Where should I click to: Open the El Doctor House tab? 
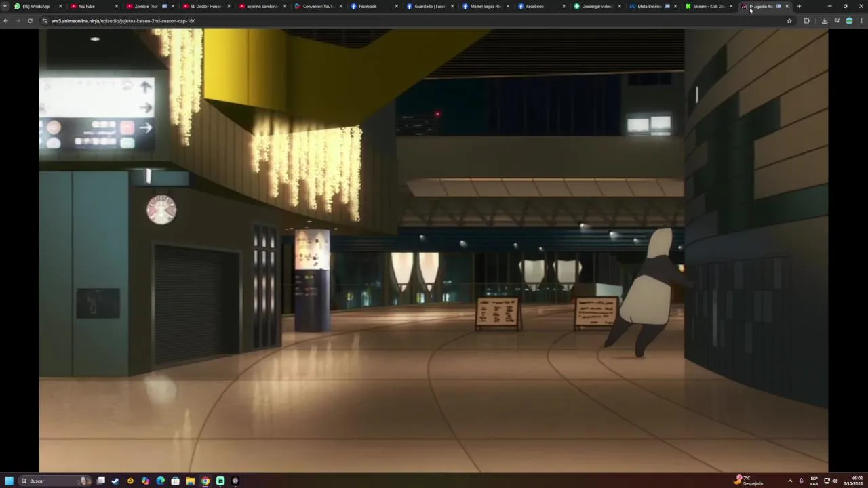click(x=205, y=6)
